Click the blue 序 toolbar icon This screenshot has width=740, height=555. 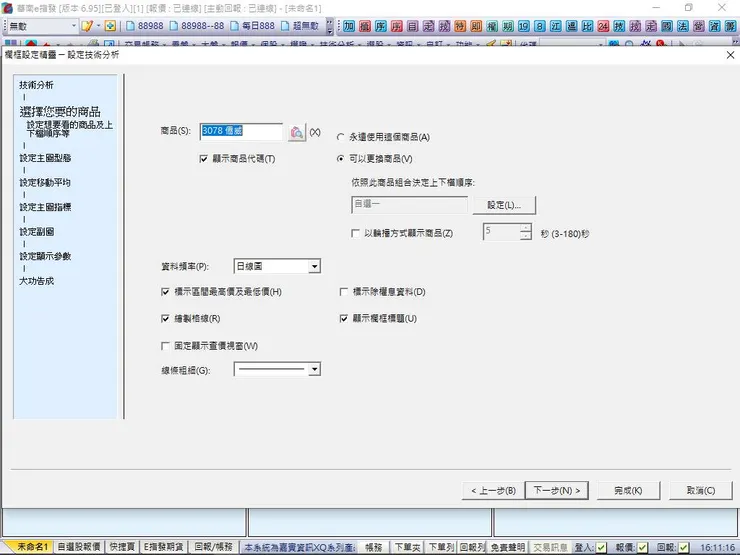[x=381, y=26]
